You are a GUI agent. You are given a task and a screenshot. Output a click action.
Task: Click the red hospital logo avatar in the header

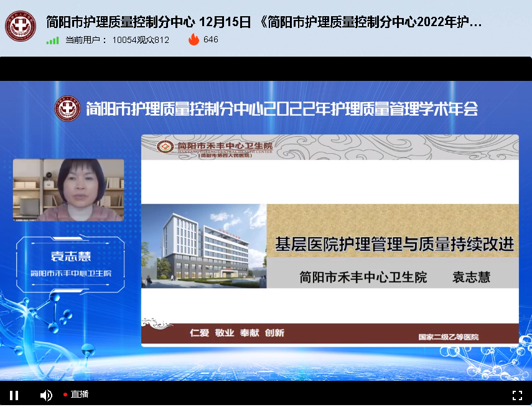[21, 26]
